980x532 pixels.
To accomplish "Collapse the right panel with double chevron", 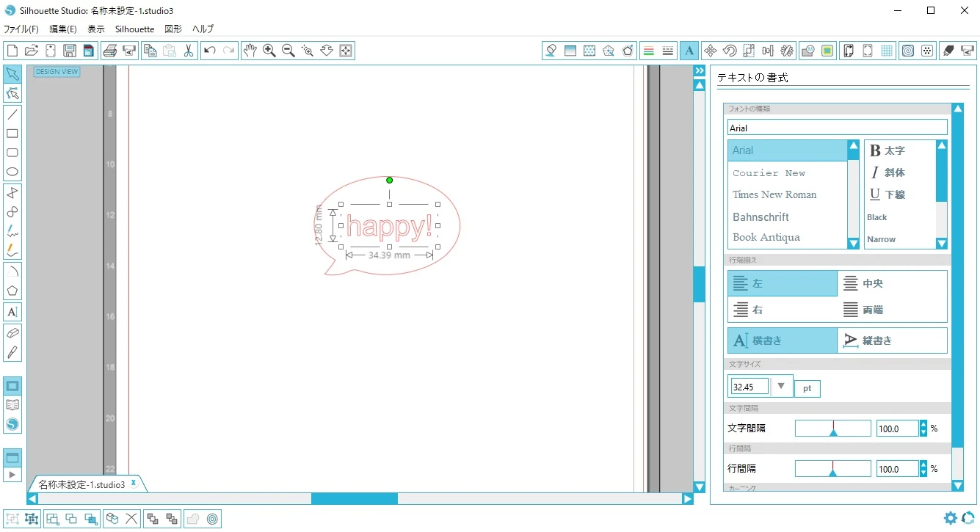I will point(700,70).
